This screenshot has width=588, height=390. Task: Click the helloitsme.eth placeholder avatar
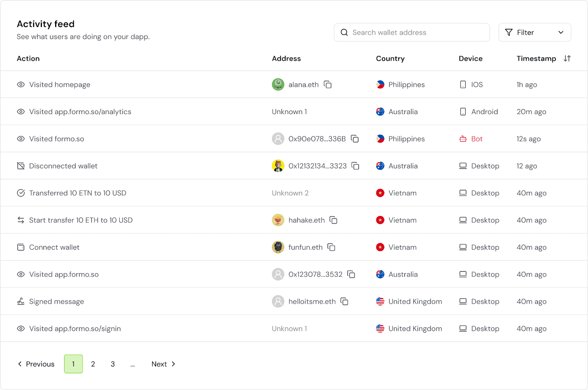point(278,302)
